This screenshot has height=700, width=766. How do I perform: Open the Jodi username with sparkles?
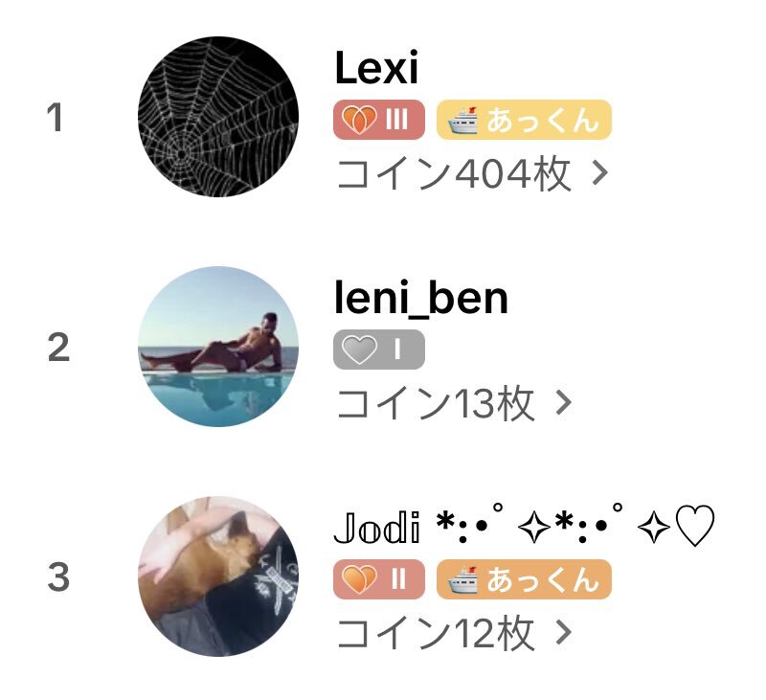click(x=524, y=527)
